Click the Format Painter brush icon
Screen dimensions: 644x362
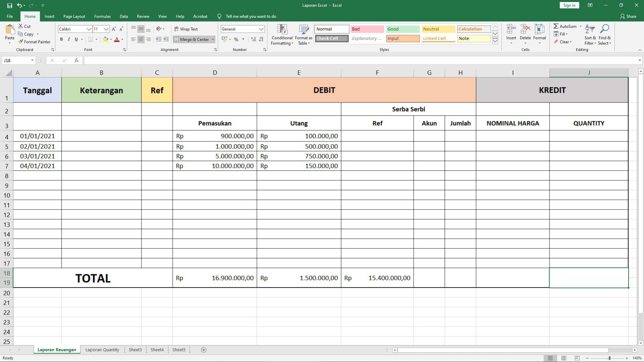(x=21, y=42)
